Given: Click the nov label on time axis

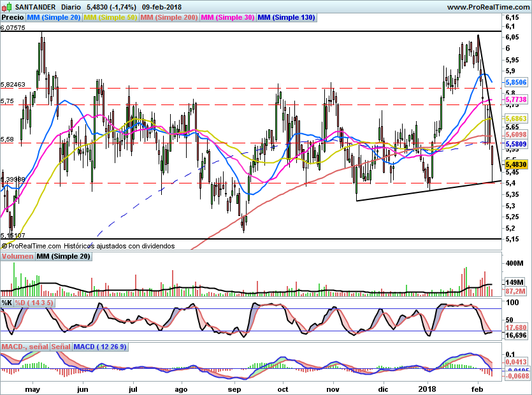Looking at the screenshot, I should [x=333, y=389].
